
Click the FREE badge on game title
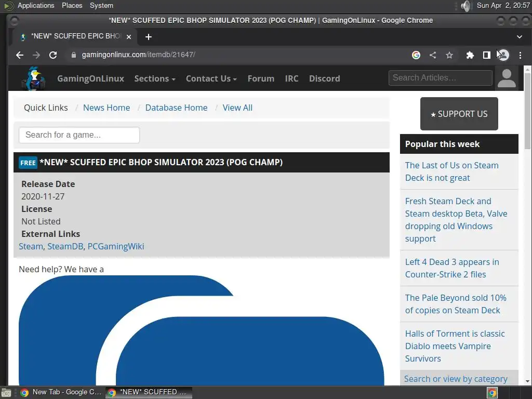(28, 163)
